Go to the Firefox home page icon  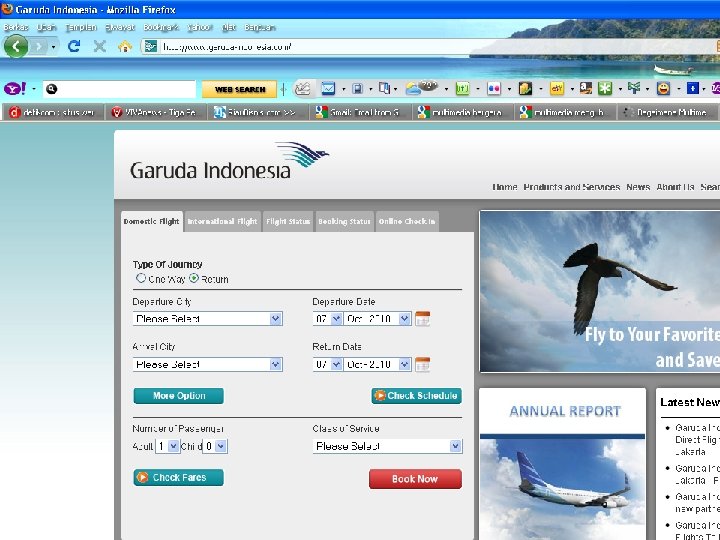124,46
